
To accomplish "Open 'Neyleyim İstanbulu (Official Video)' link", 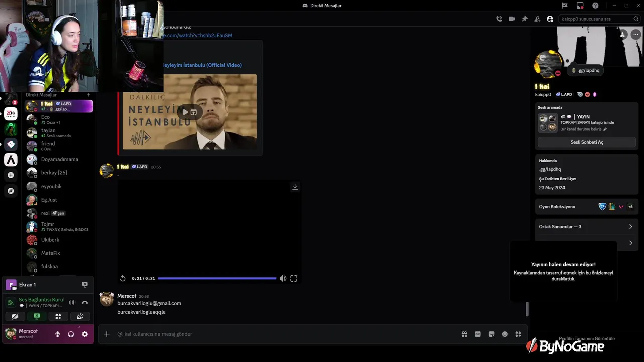I will click(x=202, y=65).
